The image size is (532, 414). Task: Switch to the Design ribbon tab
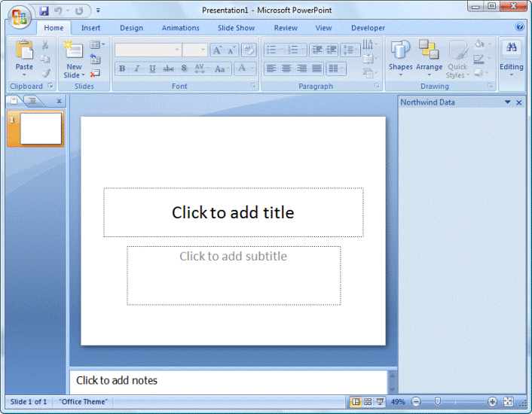point(131,28)
